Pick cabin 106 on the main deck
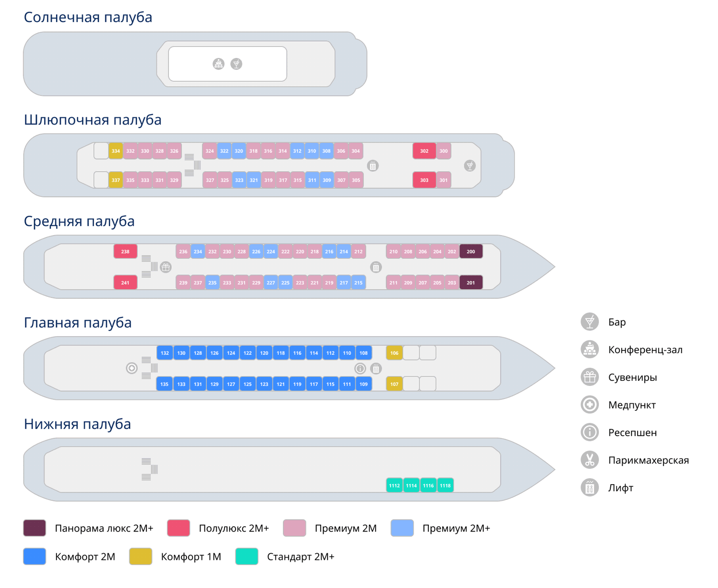Screen dimensions: 718x588 (394, 353)
